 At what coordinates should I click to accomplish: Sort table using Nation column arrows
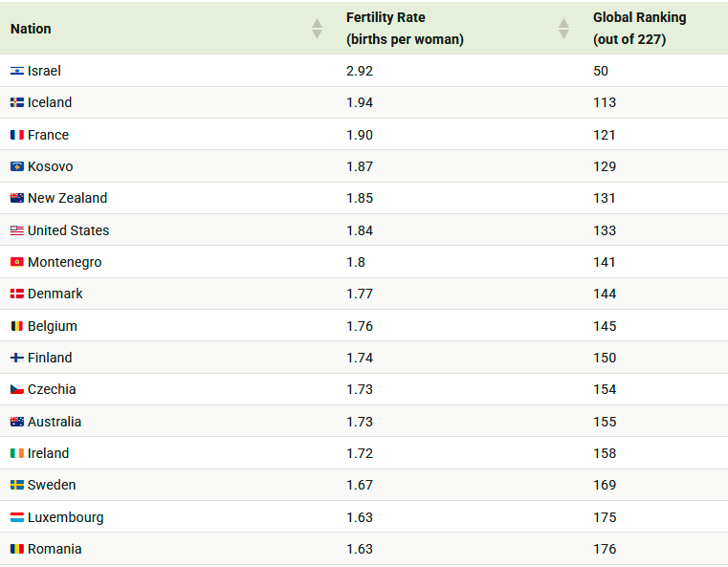[x=318, y=29]
